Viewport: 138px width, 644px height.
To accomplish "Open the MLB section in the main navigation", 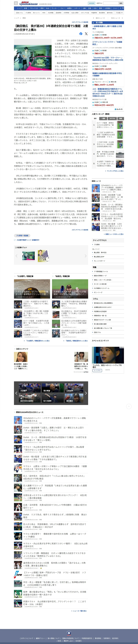I will coord(48,8).
